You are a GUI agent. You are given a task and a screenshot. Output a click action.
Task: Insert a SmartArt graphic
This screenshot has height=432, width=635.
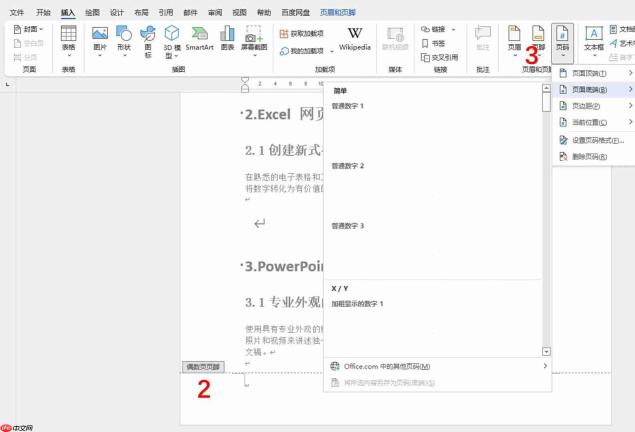(199, 38)
